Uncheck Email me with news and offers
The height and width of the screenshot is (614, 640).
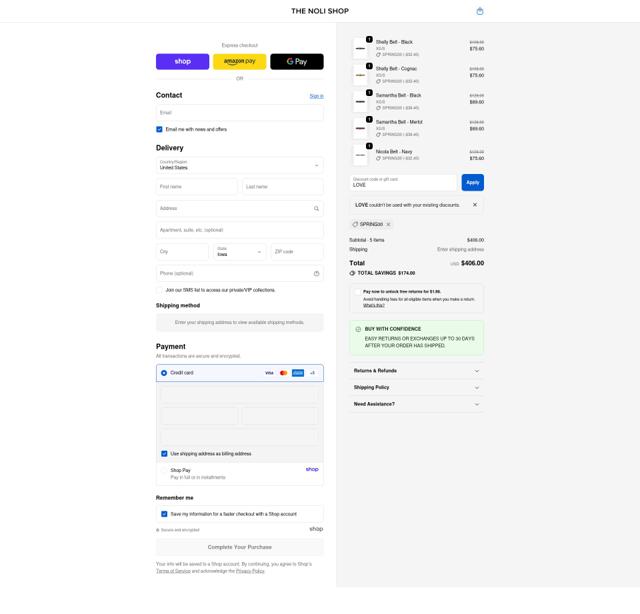pyautogui.click(x=159, y=129)
